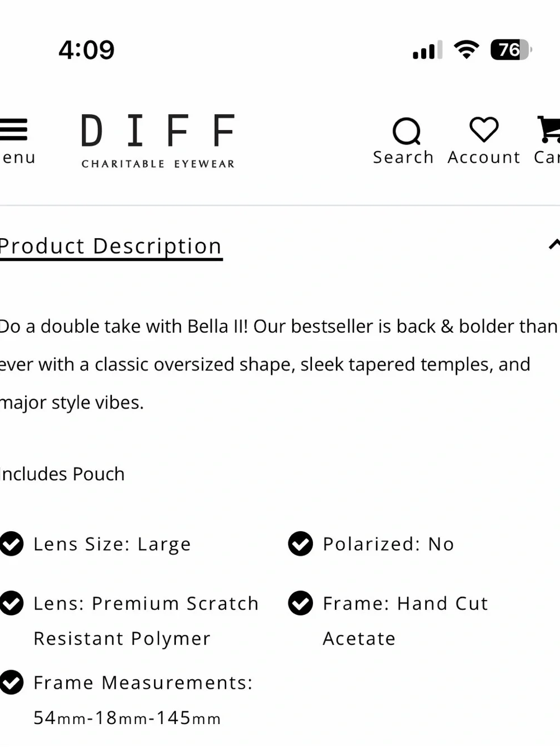The image size is (560, 747).
Task: Select the Account label
Action: tap(484, 157)
